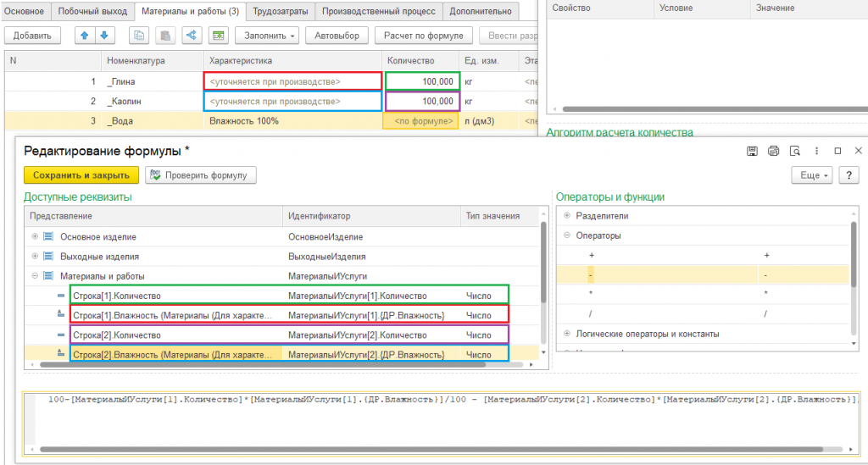Open the Заполнить dropdown
868x465 pixels.
[267, 36]
